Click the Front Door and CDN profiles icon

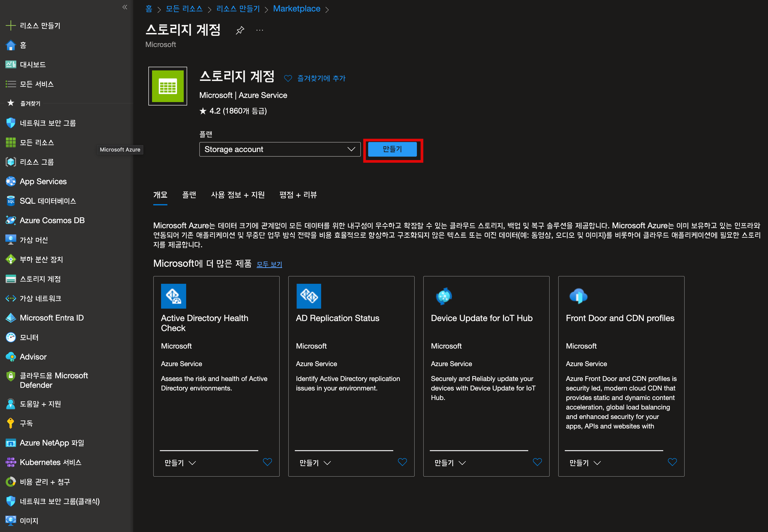578,296
